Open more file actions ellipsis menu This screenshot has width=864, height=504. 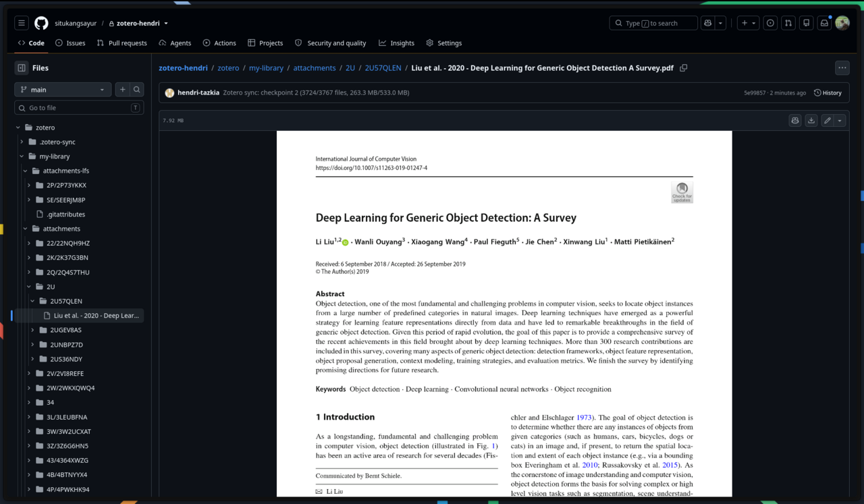pos(842,67)
